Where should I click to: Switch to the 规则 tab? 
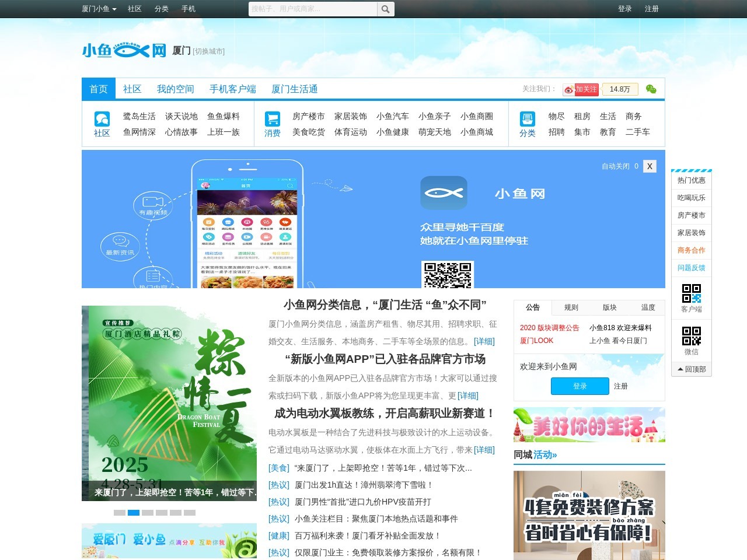[571, 307]
